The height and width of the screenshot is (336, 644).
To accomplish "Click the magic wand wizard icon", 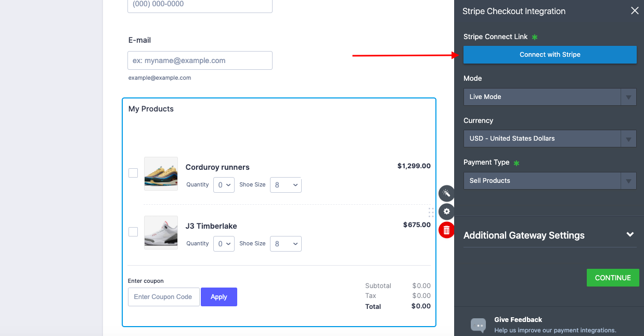I will coord(446,194).
